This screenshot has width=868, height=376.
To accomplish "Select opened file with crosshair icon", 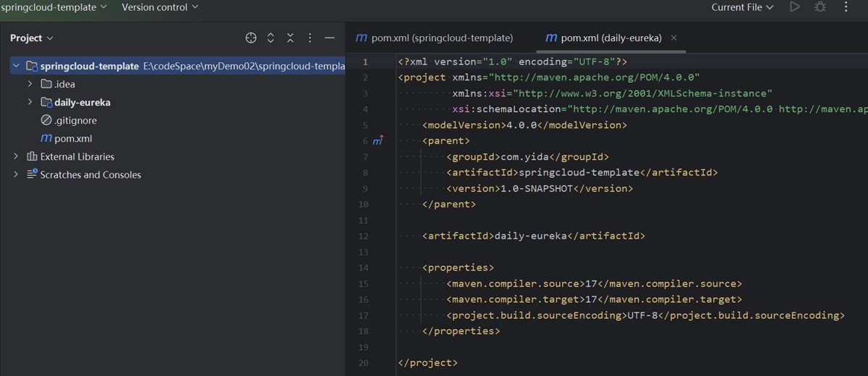I will 251,38.
